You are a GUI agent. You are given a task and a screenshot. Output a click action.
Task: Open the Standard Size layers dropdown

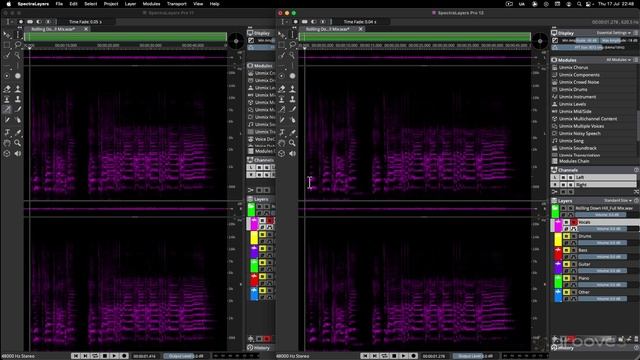pos(618,201)
